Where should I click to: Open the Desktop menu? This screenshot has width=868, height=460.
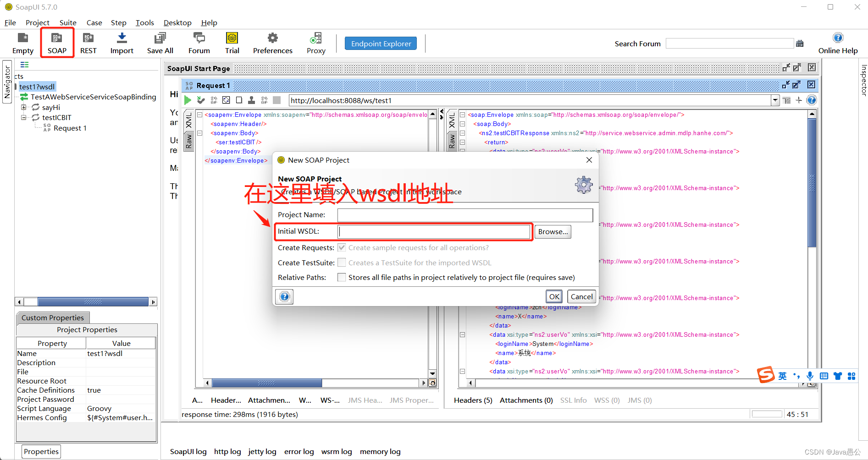(x=177, y=22)
